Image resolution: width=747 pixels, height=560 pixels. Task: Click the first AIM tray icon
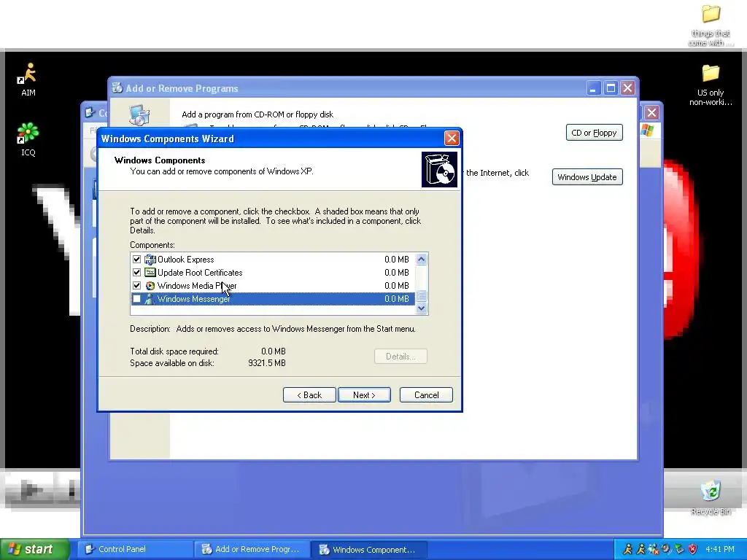coord(627,549)
